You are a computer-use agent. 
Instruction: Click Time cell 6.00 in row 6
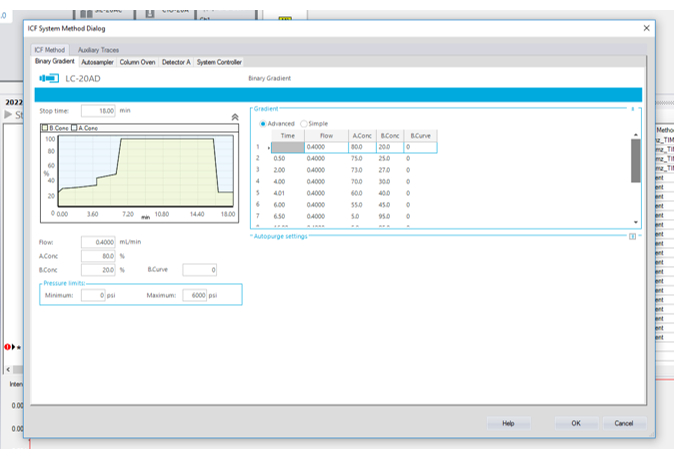pos(288,205)
